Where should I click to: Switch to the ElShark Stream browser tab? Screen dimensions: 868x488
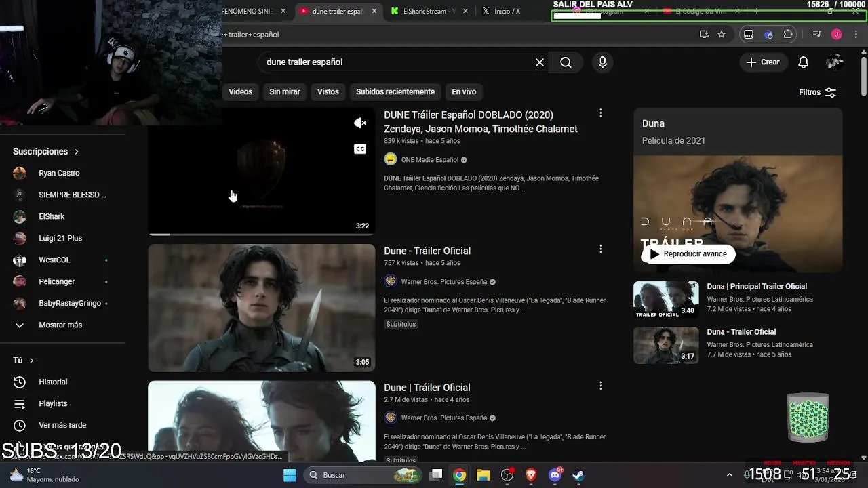click(430, 12)
